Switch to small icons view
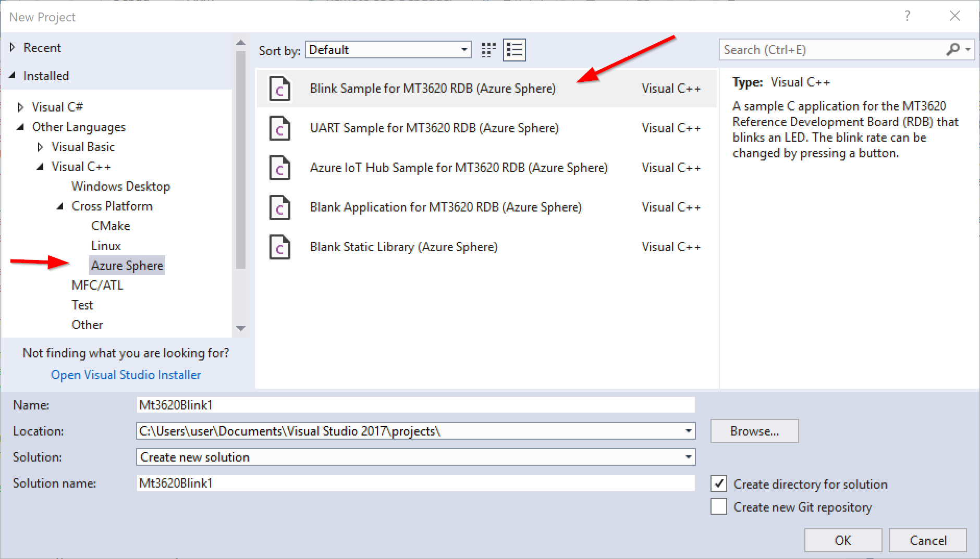980x559 pixels. pos(488,50)
